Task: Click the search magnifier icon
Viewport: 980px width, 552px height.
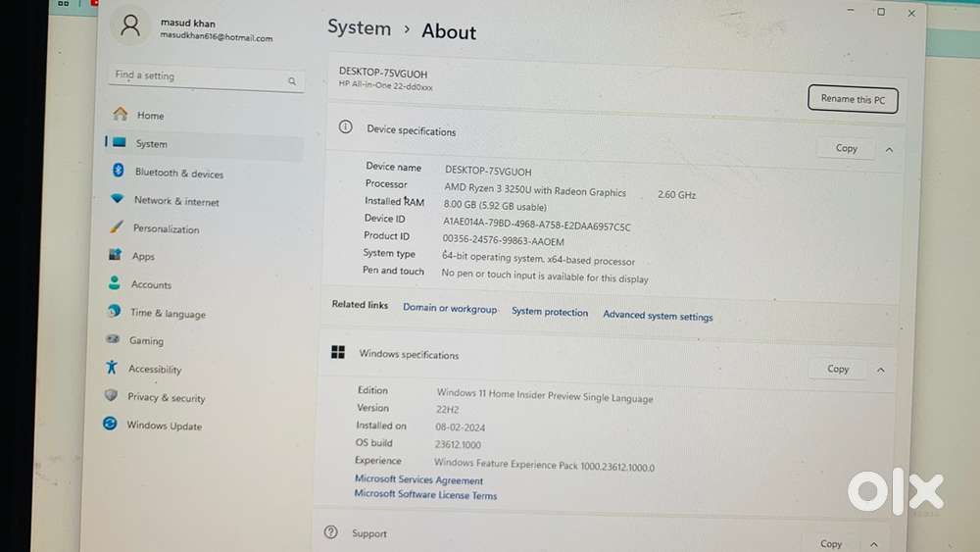Action: click(292, 81)
